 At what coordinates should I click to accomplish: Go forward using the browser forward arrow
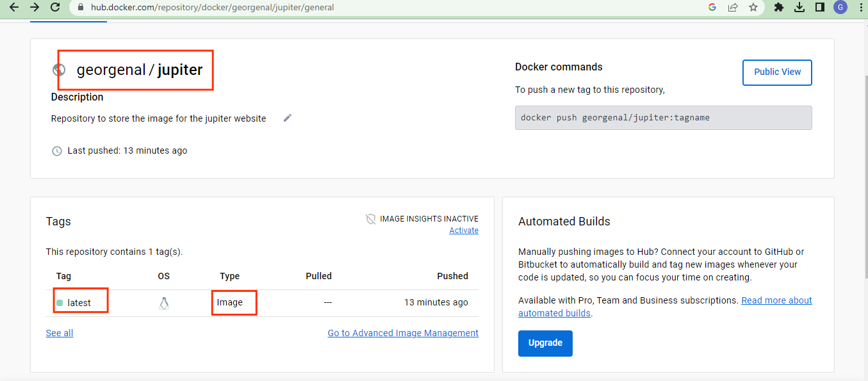[x=35, y=8]
